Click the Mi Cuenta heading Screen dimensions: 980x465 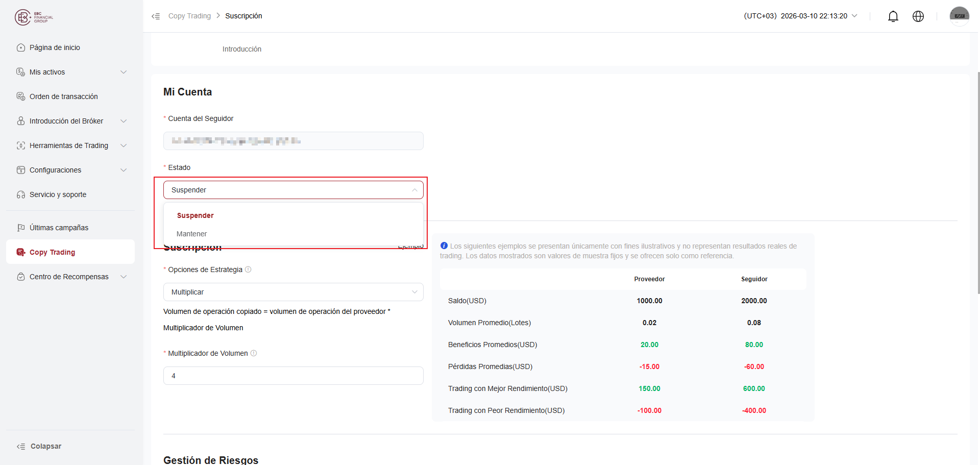point(187,92)
